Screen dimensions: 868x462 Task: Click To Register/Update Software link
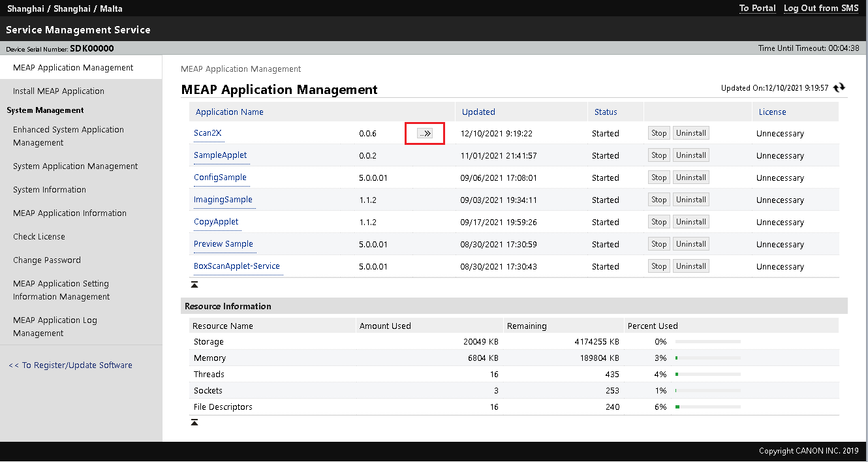pyautogui.click(x=70, y=365)
